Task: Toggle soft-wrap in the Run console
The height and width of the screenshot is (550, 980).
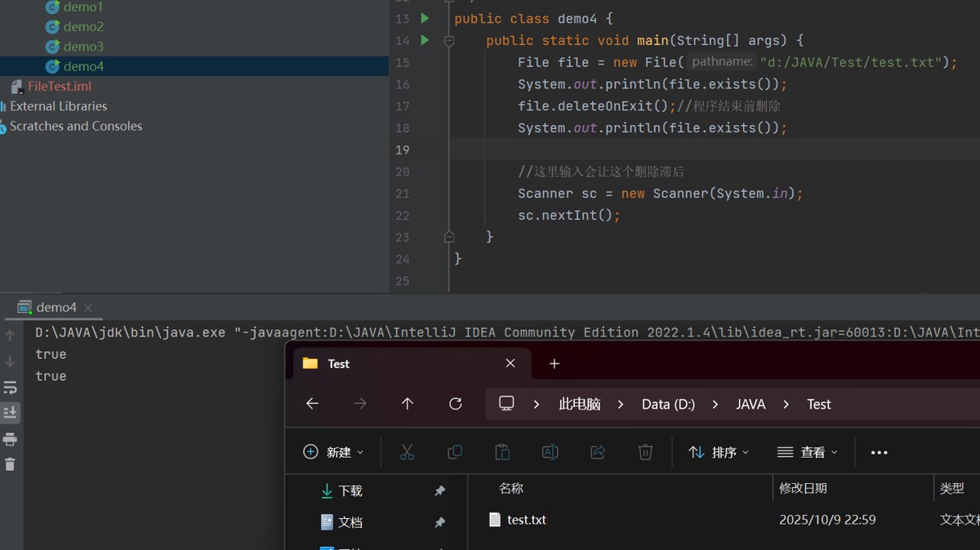Action: click(10, 387)
